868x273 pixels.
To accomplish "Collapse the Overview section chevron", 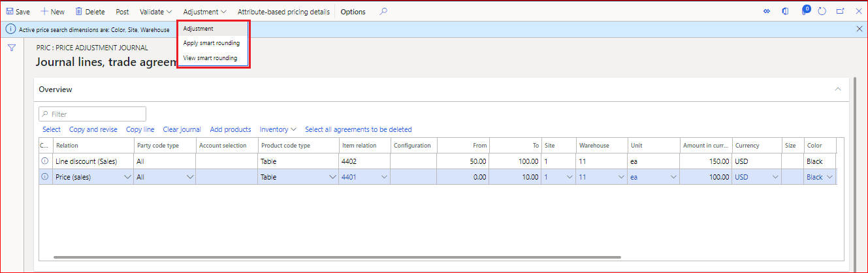I will coord(839,89).
